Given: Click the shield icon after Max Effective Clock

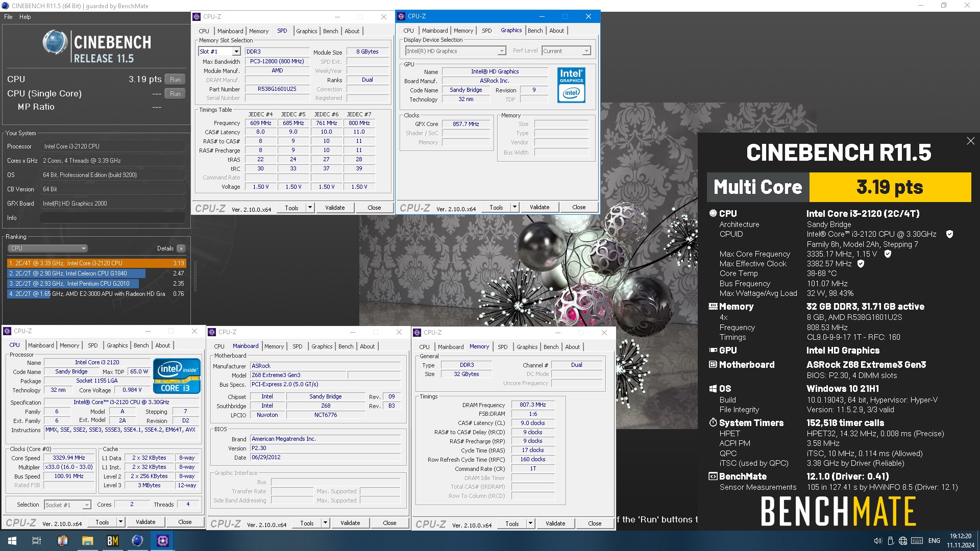Looking at the screenshot, I should click(861, 264).
